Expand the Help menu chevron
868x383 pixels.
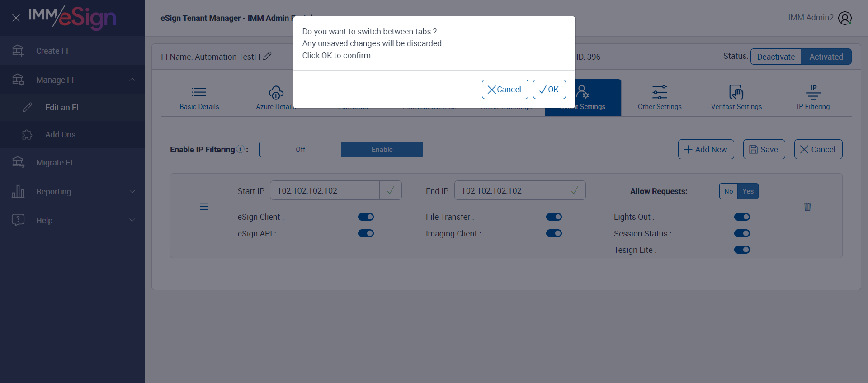132,220
